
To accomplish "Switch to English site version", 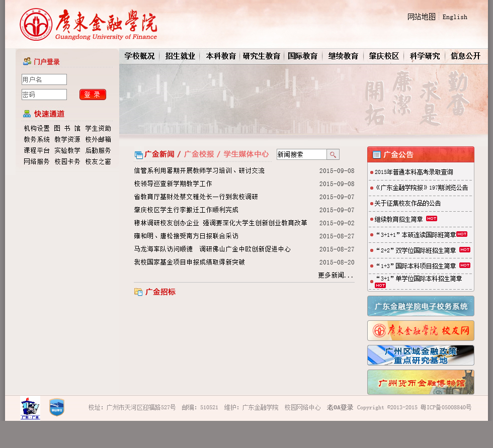I will [x=455, y=17].
